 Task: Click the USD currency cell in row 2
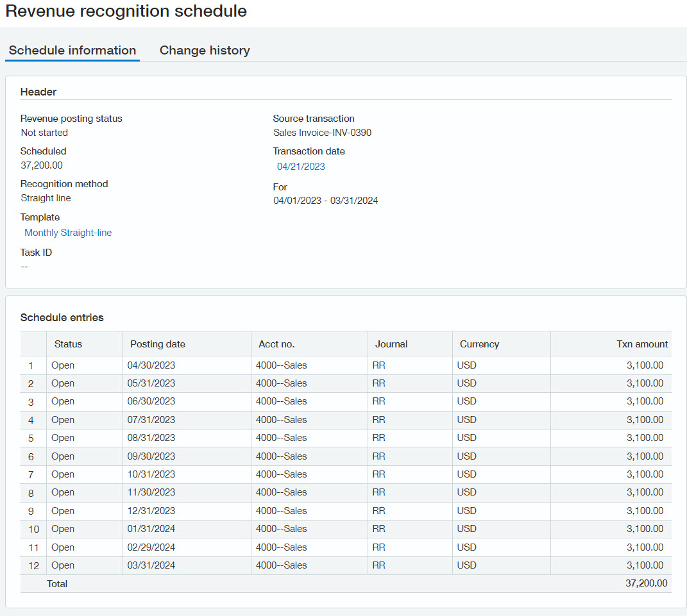[x=467, y=383]
